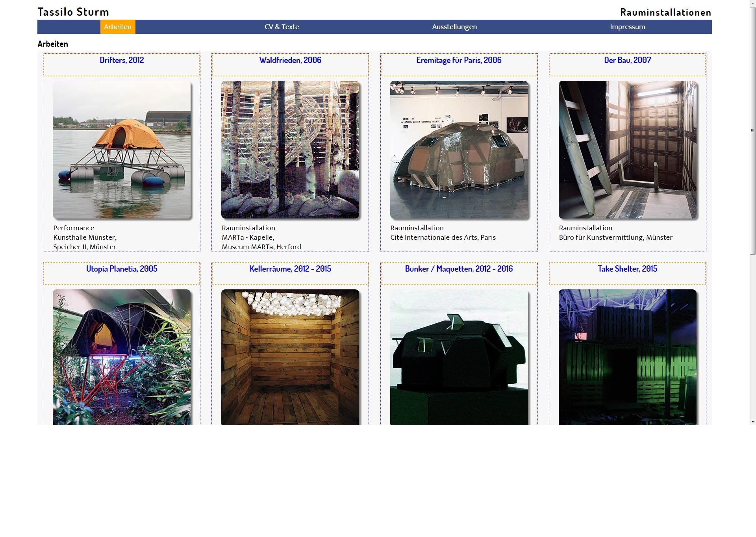View the Waldfrieden birch trunks image
The image size is (756, 537).
(x=290, y=150)
